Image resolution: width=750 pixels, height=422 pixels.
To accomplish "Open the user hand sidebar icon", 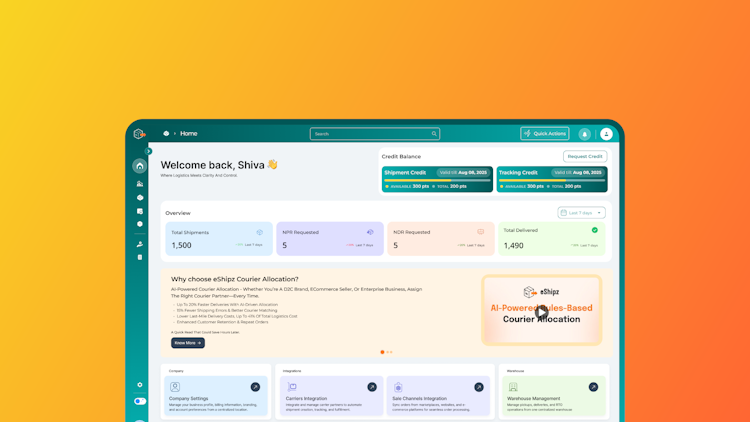I will (x=140, y=244).
